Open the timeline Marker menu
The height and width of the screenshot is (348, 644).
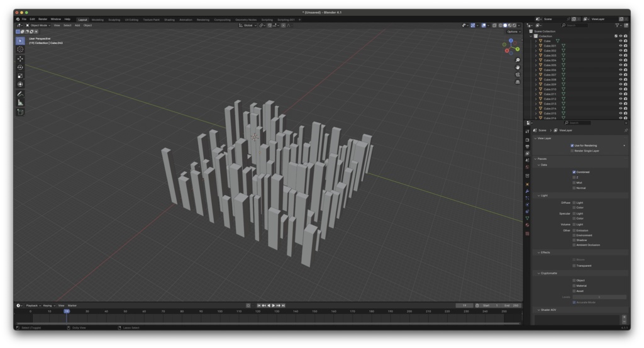point(72,306)
